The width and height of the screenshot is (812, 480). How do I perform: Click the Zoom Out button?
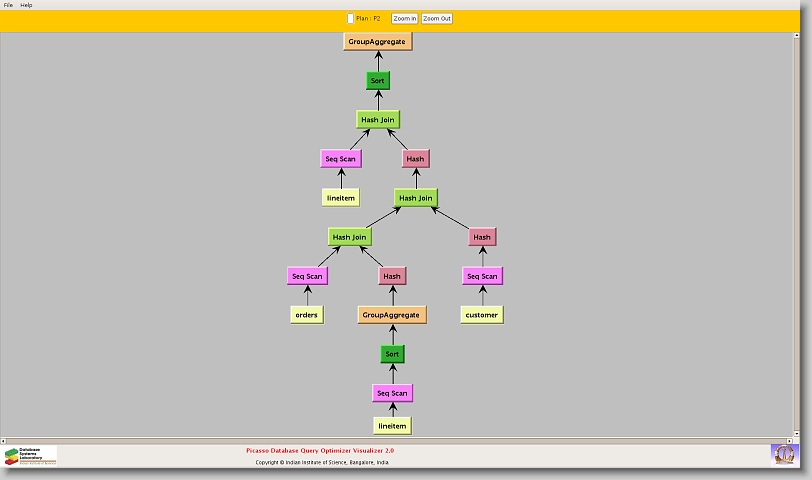[x=437, y=18]
